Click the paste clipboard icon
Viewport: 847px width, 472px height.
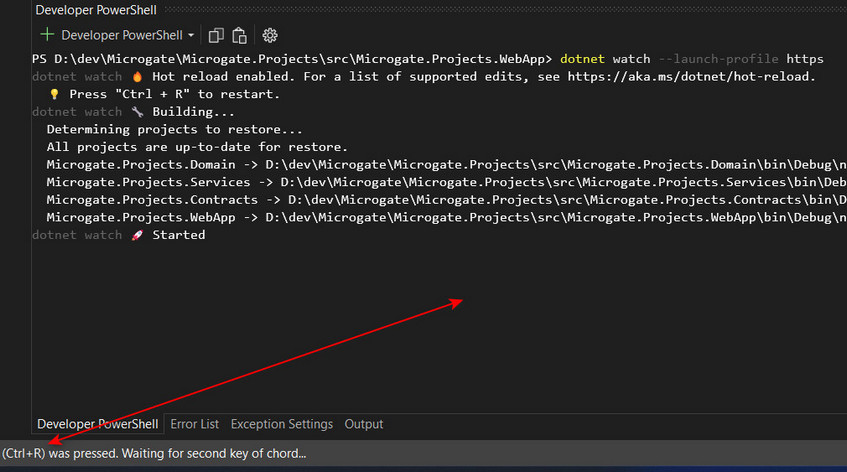(x=239, y=36)
